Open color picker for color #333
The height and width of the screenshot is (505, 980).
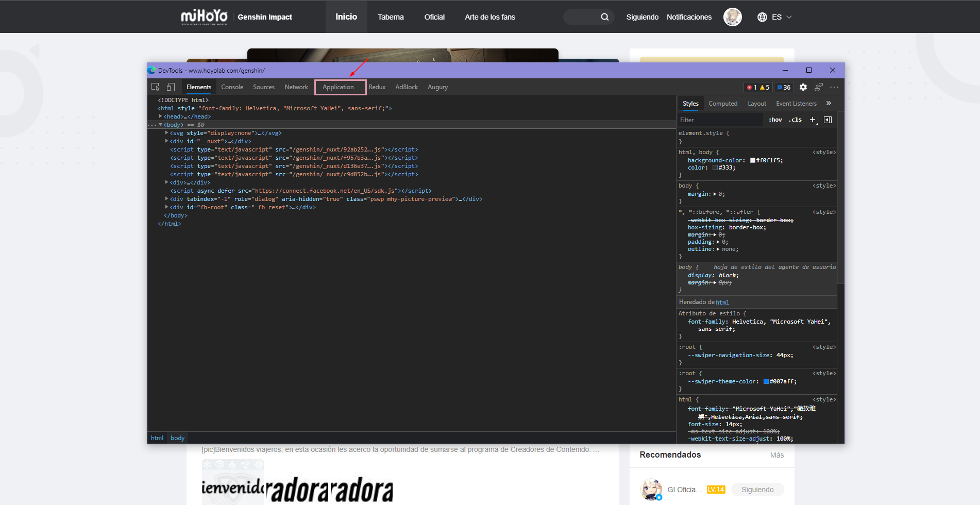tap(715, 168)
